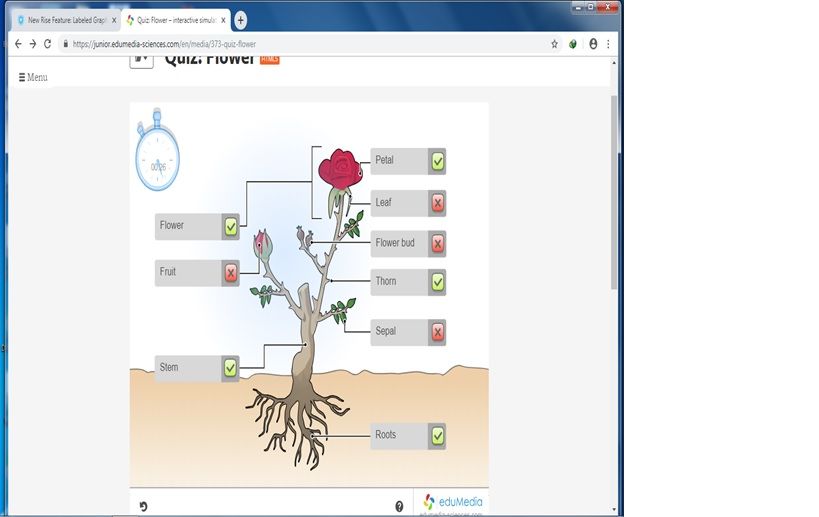Viewport: 819px width, 517px height.
Task: Bookmark this page with the star icon
Action: click(555, 44)
